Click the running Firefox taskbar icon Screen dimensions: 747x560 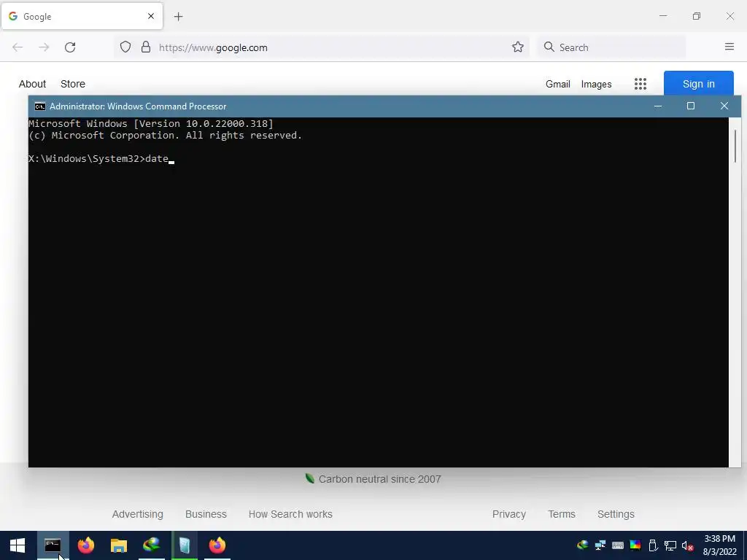click(x=217, y=545)
